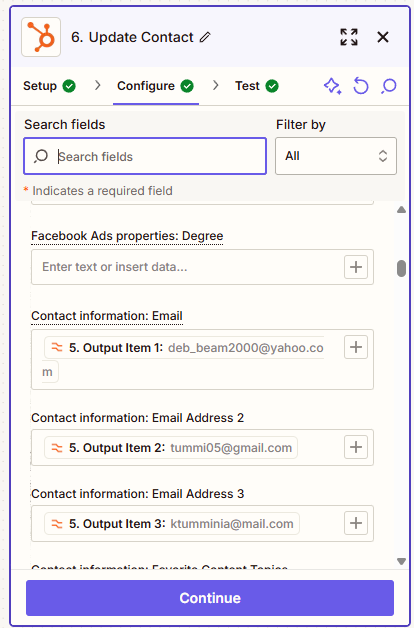The width and height of the screenshot is (414, 628).
Task: Close the Update Contact panel
Action: coord(383,37)
